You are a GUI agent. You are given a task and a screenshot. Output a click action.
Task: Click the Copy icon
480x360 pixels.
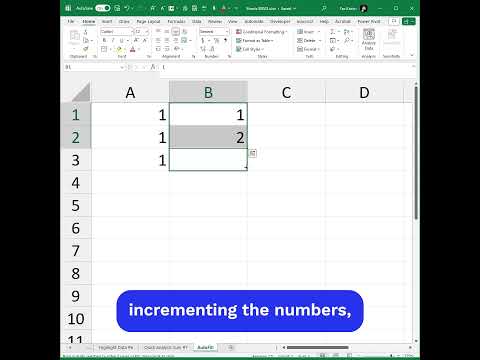pyautogui.click(x=86, y=40)
